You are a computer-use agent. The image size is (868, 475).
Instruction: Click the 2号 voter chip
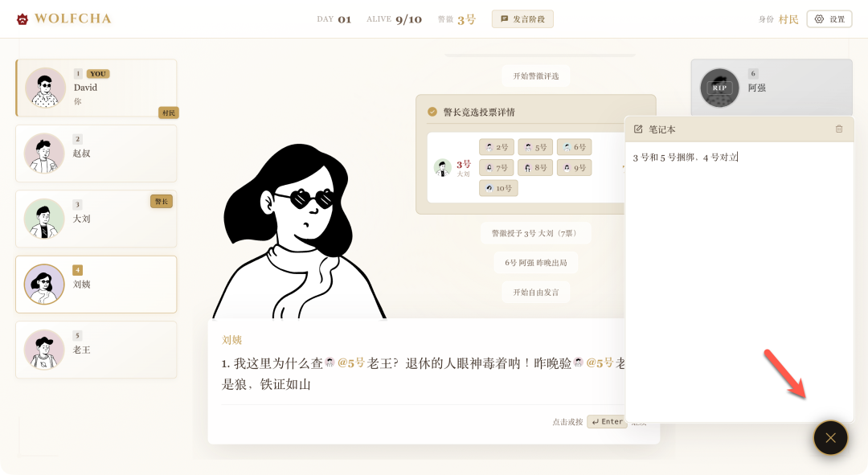pyautogui.click(x=497, y=147)
